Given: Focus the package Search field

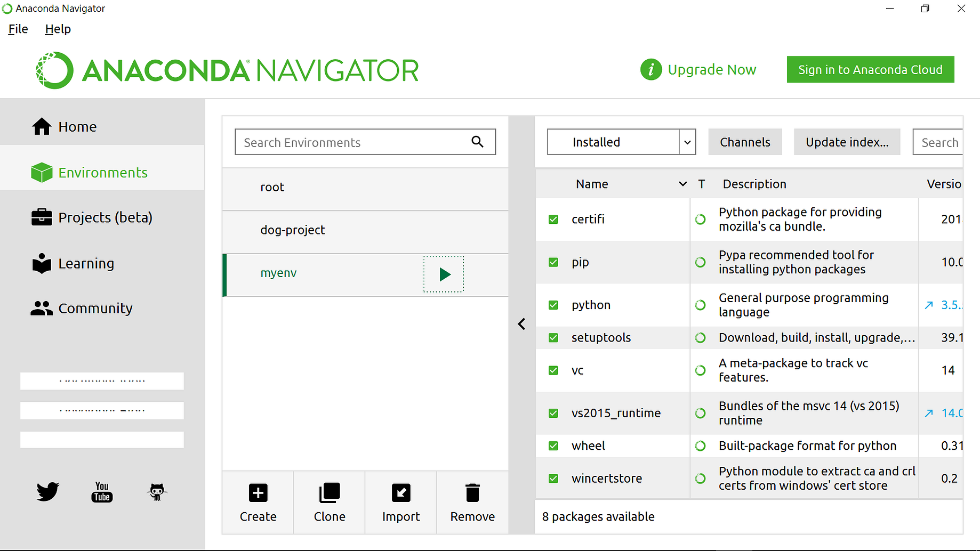Looking at the screenshot, I should pos(938,142).
